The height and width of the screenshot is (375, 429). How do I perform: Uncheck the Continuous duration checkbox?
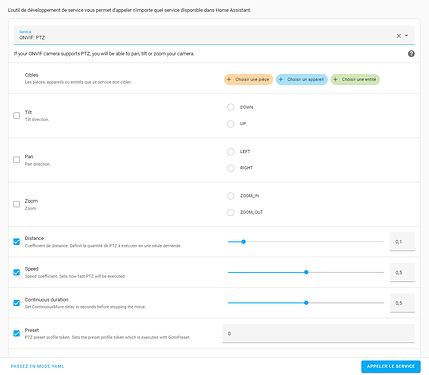(x=16, y=303)
